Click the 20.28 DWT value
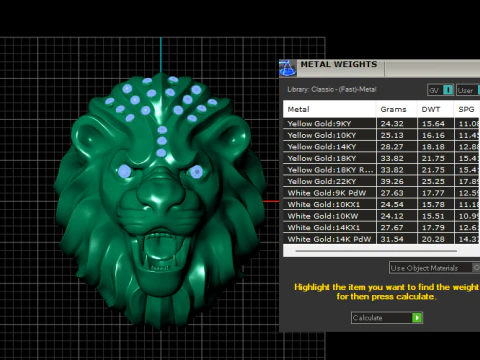The width and height of the screenshot is (480, 360). point(433,239)
